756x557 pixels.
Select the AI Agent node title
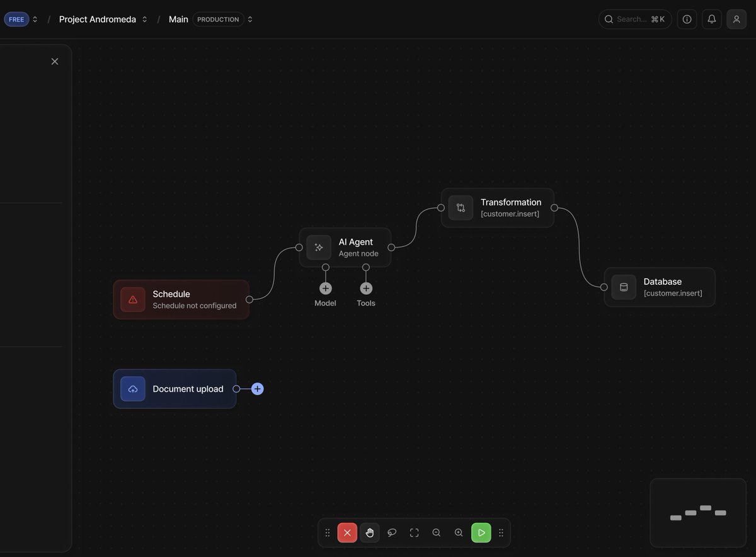click(356, 242)
